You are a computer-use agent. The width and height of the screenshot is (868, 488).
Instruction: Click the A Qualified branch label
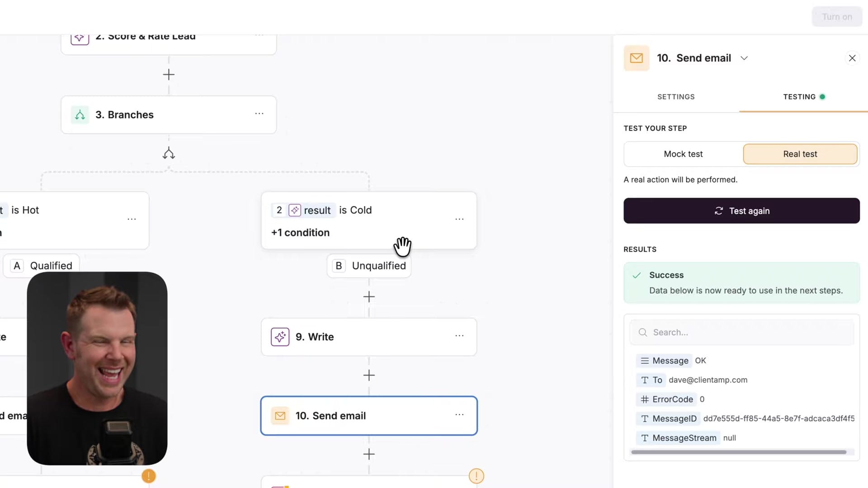coord(42,266)
